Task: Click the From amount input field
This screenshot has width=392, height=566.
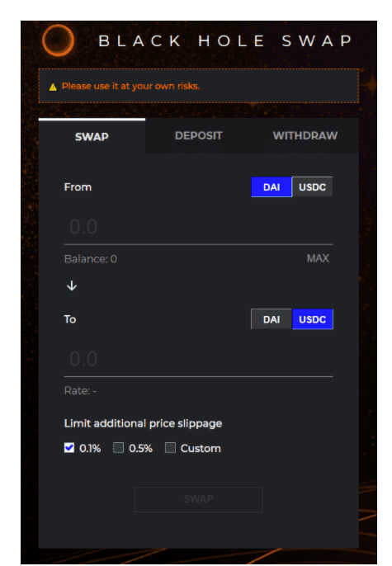Action: 199,227
